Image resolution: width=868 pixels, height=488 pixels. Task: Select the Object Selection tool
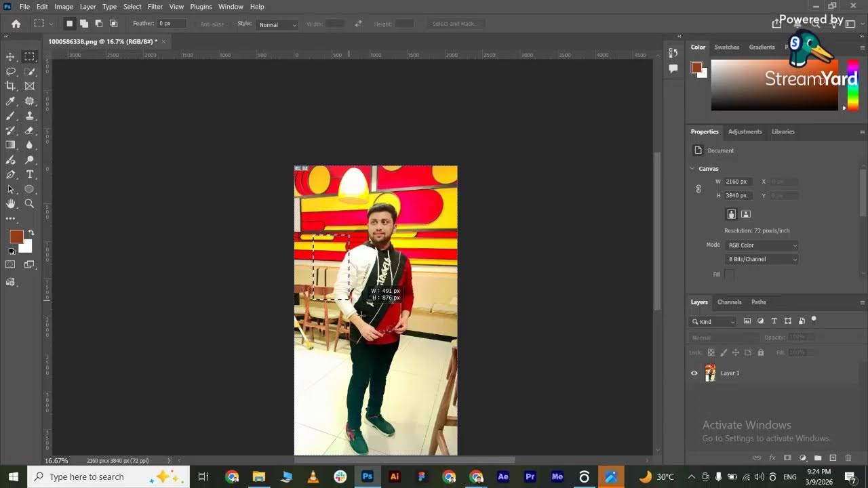pyautogui.click(x=29, y=71)
